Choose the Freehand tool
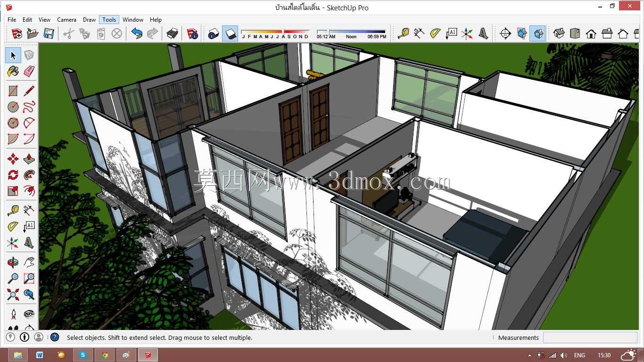The width and height of the screenshot is (644, 362). (x=29, y=107)
